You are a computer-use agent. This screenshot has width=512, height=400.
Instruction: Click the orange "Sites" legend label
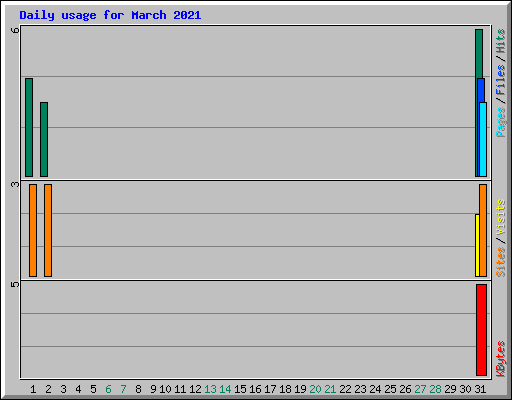click(500, 262)
